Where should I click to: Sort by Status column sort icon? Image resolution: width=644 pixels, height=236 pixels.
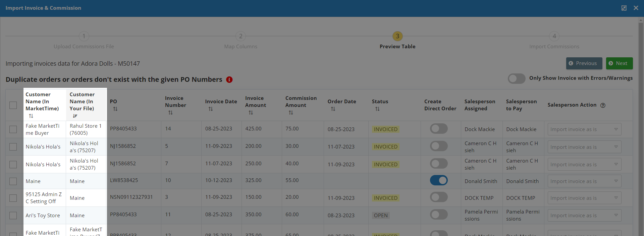click(377, 109)
